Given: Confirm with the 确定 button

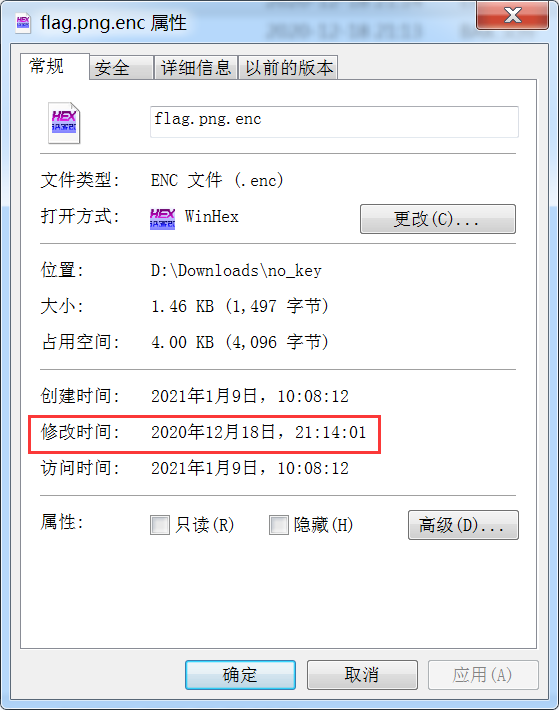Looking at the screenshot, I should coord(240,675).
